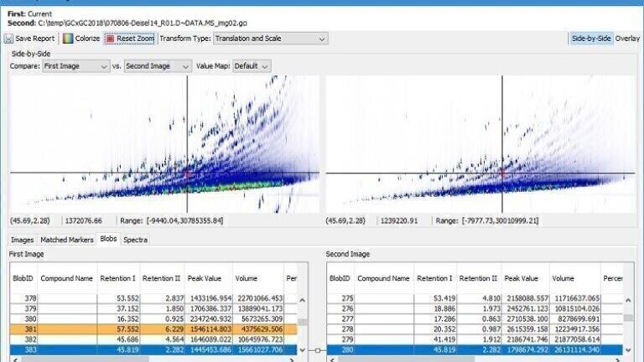
Task: Open the First Image compare dropdown
Action: coord(76,66)
